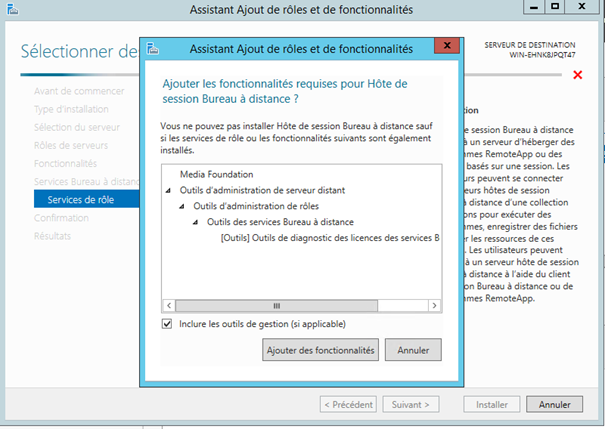The image size is (605, 429).
Task: Click the scrollbar right arrow
Action: click(x=433, y=305)
